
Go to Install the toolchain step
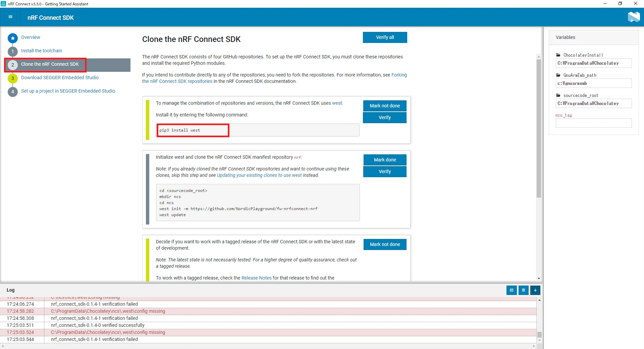(x=42, y=51)
